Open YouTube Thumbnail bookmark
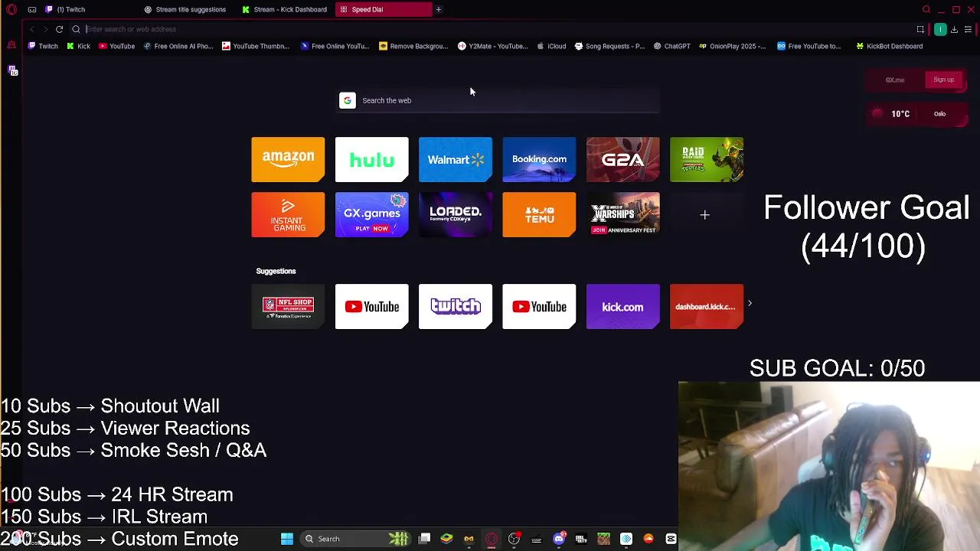 tap(255, 46)
